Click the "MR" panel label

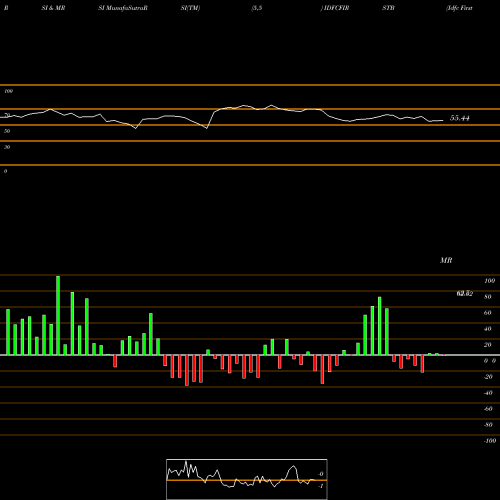click(x=446, y=260)
